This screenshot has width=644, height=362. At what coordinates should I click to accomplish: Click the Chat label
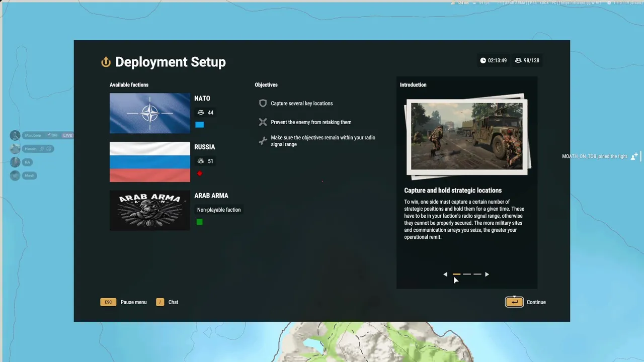pos(174,302)
